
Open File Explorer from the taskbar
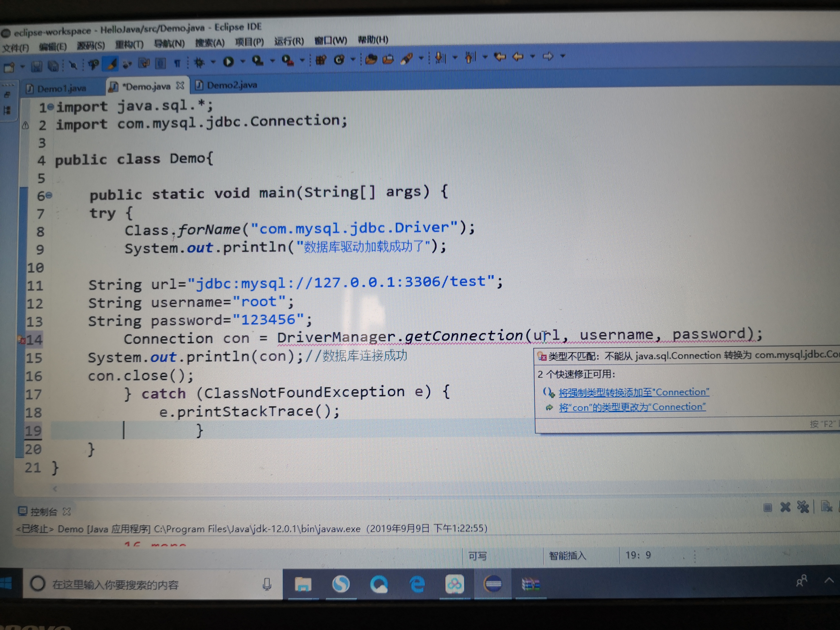(303, 584)
